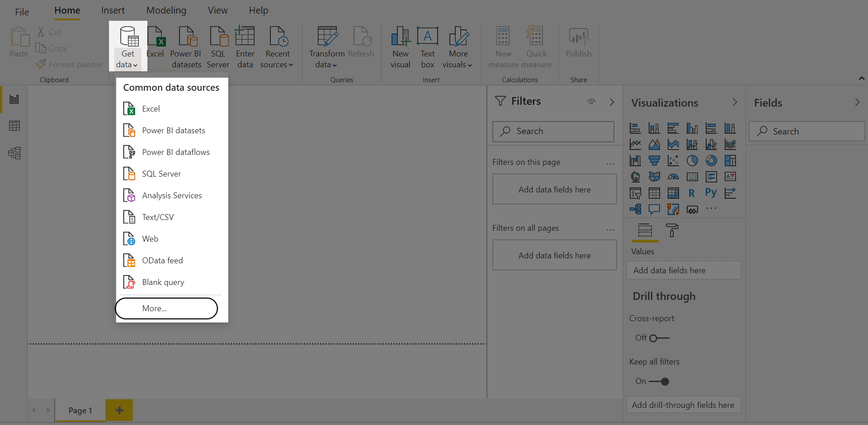Switch to the Insert ribbon tab

click(113, 10)
